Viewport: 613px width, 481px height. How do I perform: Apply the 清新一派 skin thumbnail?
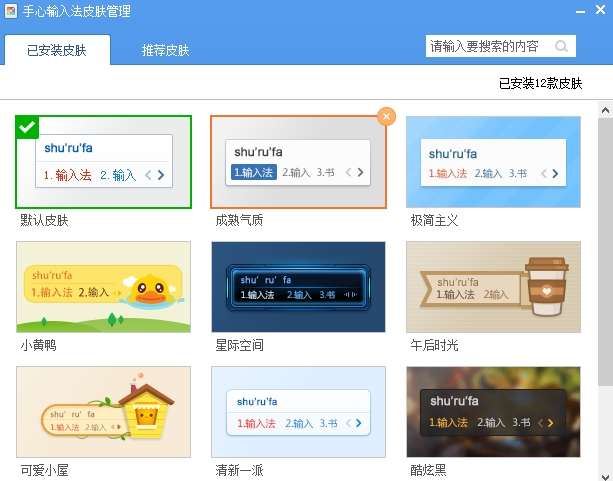298,412
